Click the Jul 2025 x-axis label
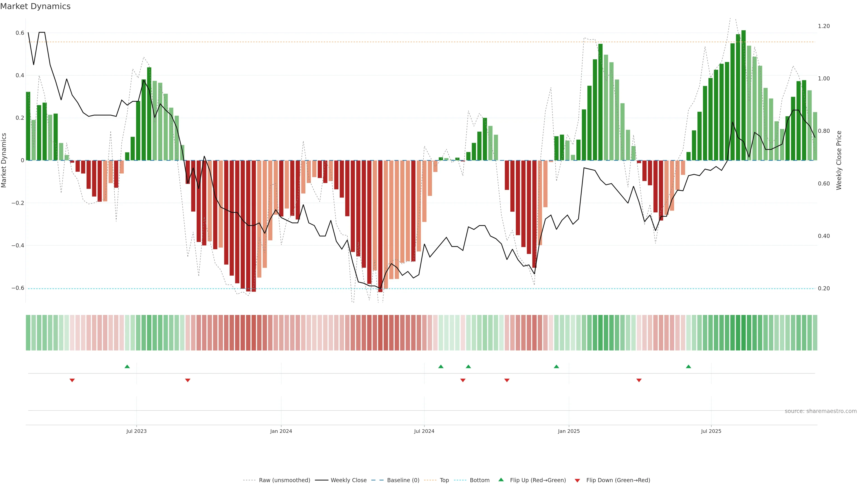This screenshot has height=488, width=868. point(711,431)
